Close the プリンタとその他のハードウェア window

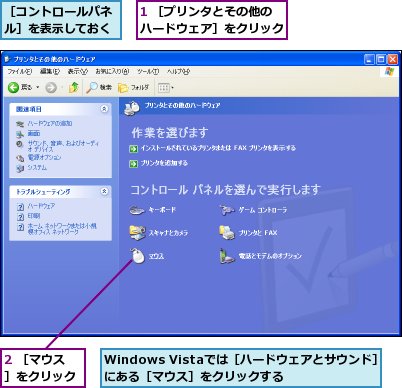click(393, 59)
